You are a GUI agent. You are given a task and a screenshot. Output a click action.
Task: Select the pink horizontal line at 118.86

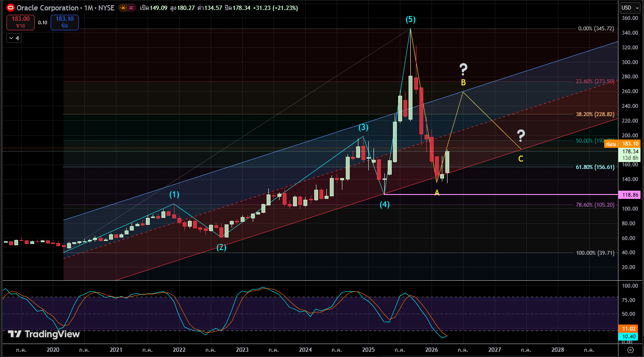click(x=501, y=195)
